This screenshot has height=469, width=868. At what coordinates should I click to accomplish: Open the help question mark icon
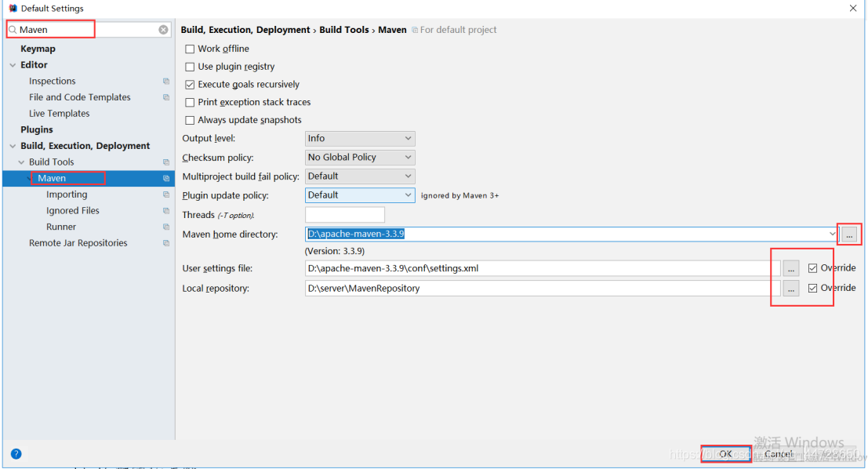[x=16, y=454]
